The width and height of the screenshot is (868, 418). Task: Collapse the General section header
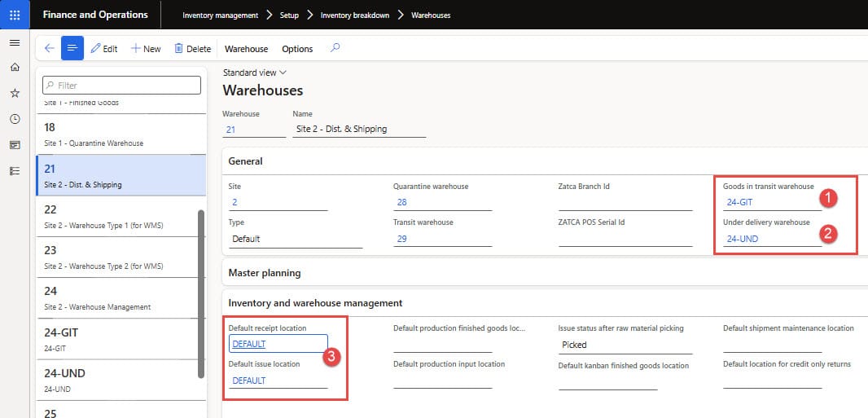point(245,161)
